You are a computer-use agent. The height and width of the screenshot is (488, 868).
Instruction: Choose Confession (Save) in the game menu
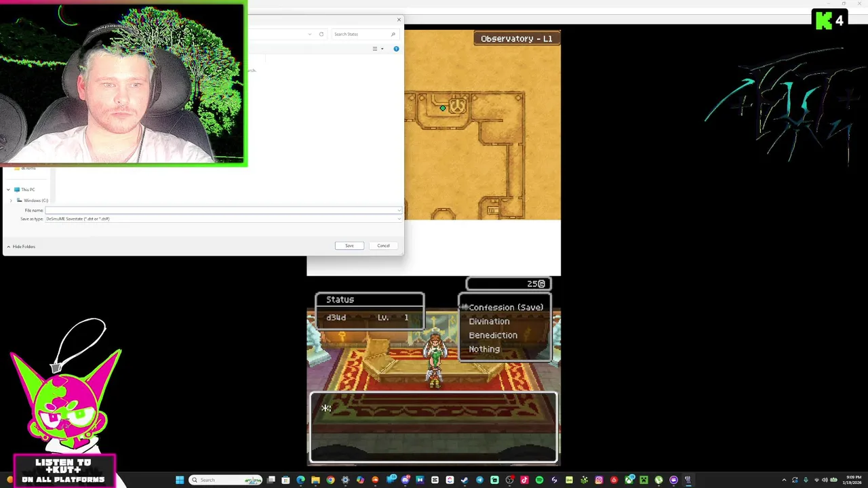click(506, 308)
